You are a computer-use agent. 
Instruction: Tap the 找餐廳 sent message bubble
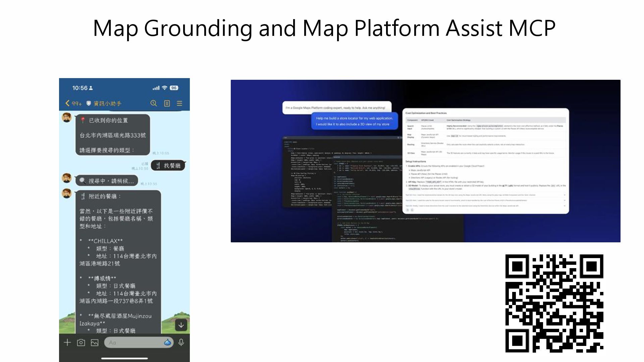(168, 165)
